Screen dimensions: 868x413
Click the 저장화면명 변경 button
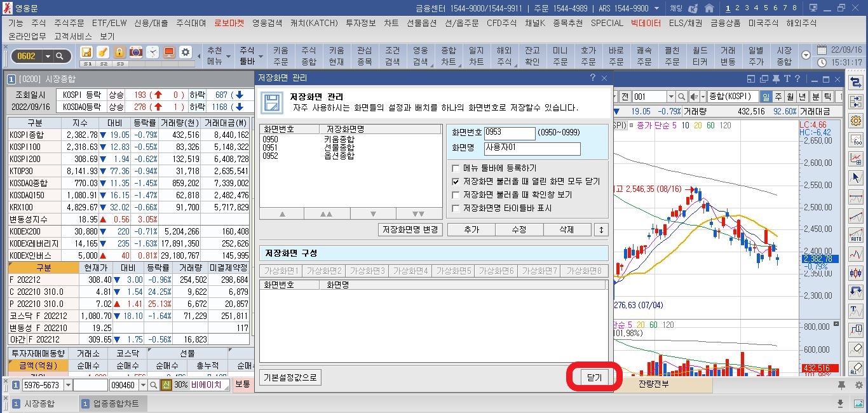tap(410, 229)
